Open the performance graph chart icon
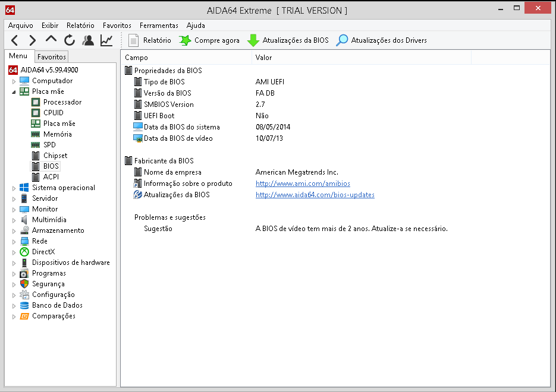The height and width of the screenshot is (392, 556). 106,40
